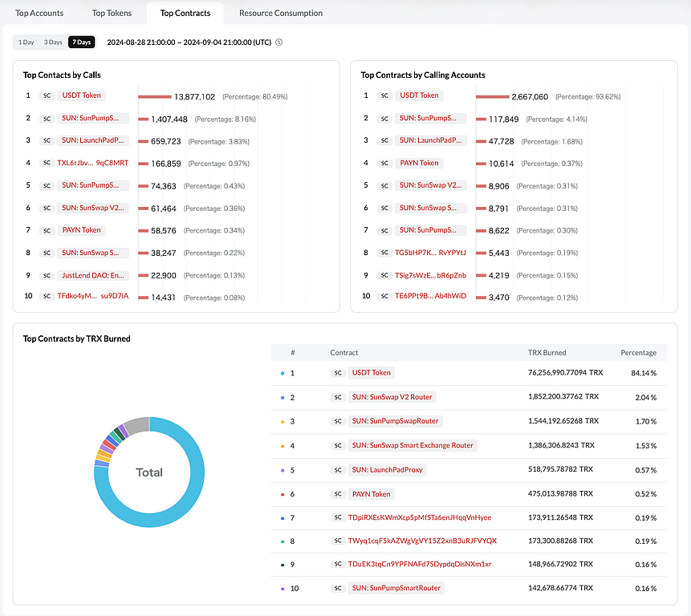Screen dimensions: 691x616
Task: Select the 1 Day time range
Action: coord(26,42)
